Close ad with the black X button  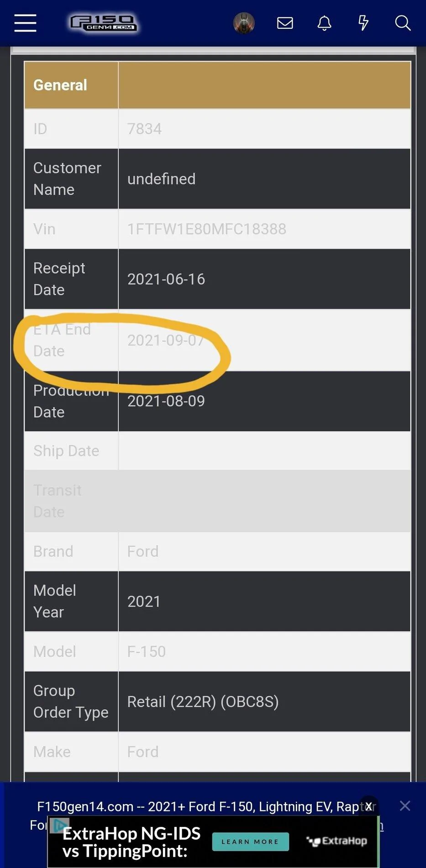tap(368, 807)
